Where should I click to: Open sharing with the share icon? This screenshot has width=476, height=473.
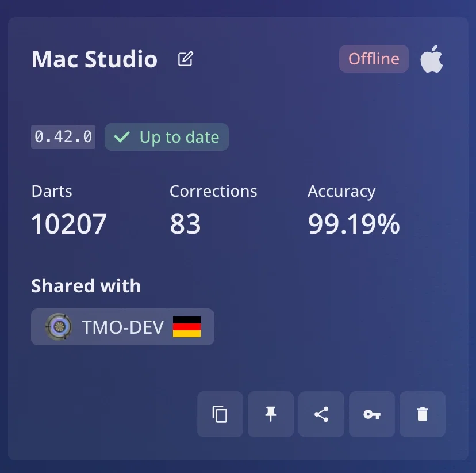click(x=321, y=414)
